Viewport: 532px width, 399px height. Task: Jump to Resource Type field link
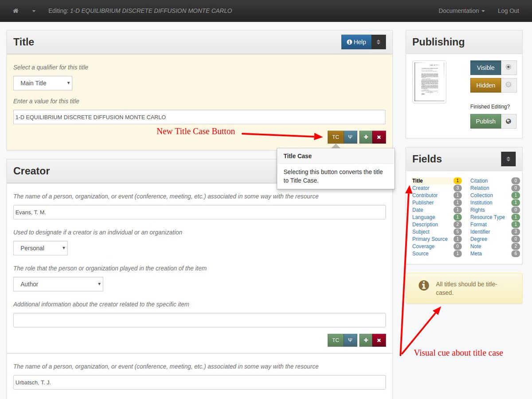(x=488, y=217)
